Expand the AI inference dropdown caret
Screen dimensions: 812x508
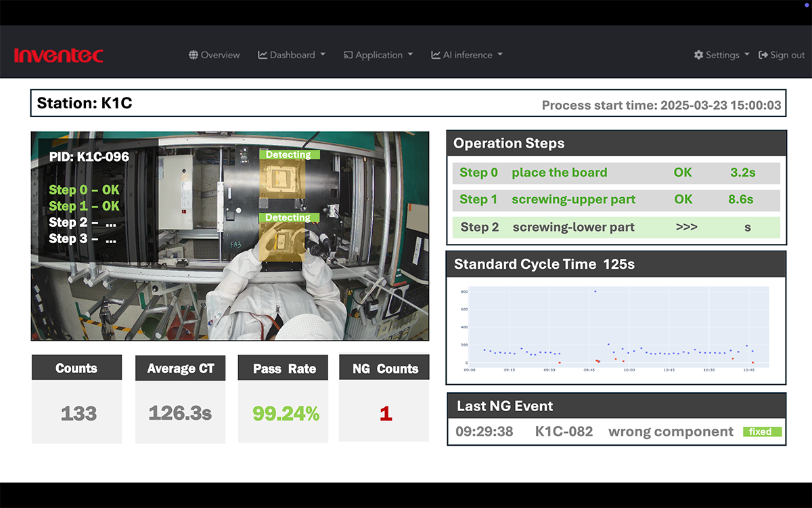click(x=500, y=55)
